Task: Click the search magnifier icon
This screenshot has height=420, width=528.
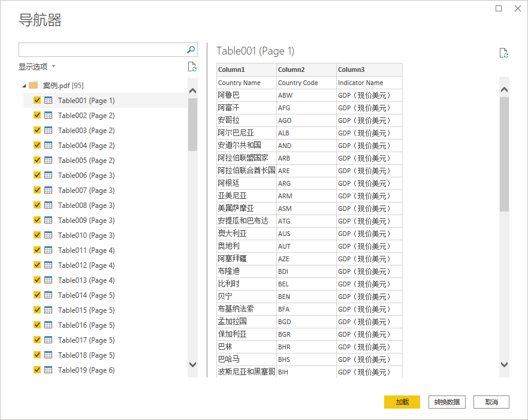Action: 191,50
